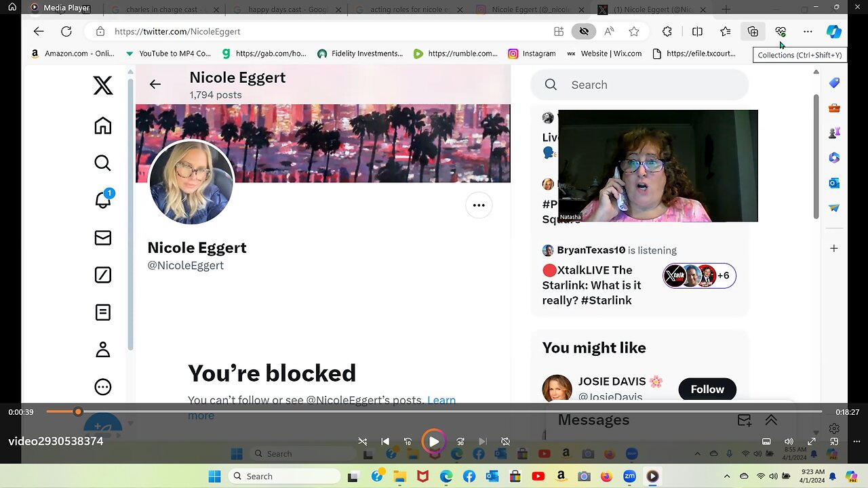Viewport: 868px width, 488px height.
Task: Click the X logo in Twitter sidebar
Action: coord(103,85)
